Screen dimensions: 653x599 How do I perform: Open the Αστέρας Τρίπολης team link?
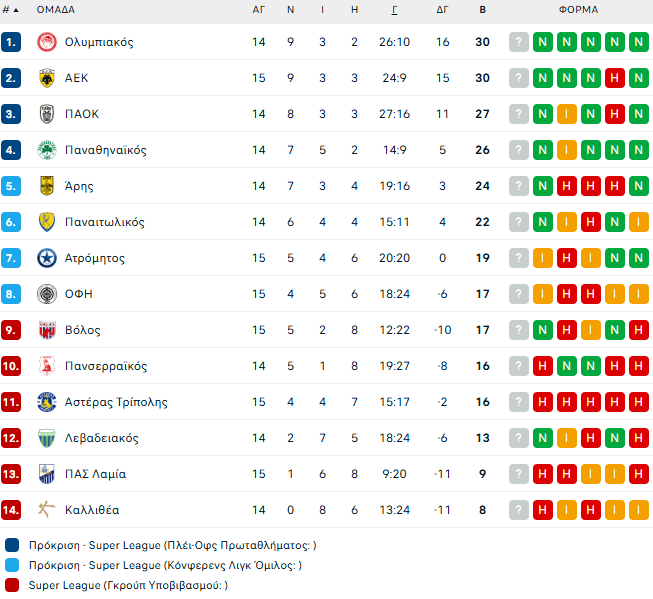pyautogui.click(x=115, y=402)
